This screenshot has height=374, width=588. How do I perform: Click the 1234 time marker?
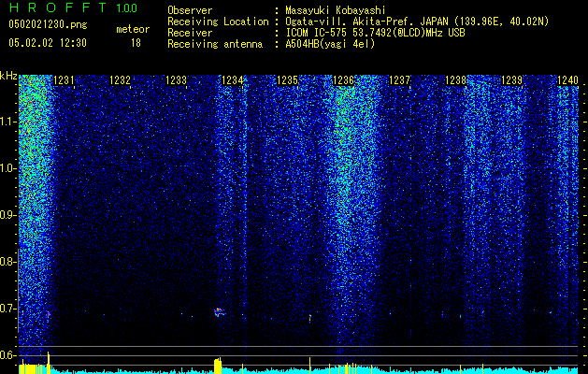[x=232, y=80]
